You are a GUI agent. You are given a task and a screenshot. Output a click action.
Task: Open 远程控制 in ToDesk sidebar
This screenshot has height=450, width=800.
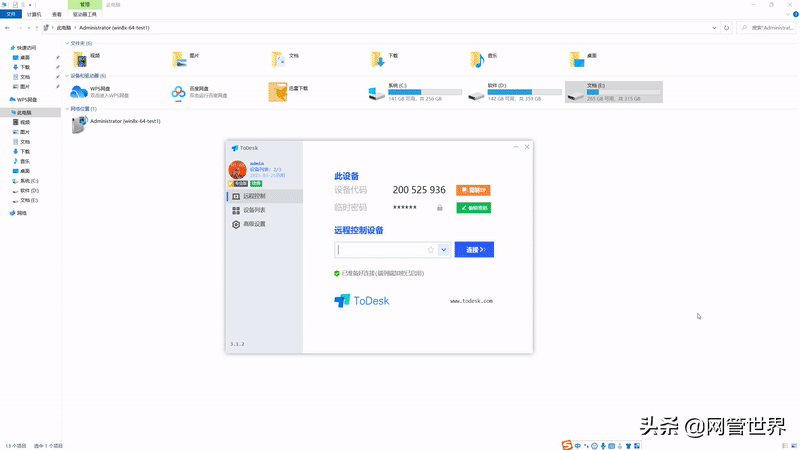click(264, 196)
